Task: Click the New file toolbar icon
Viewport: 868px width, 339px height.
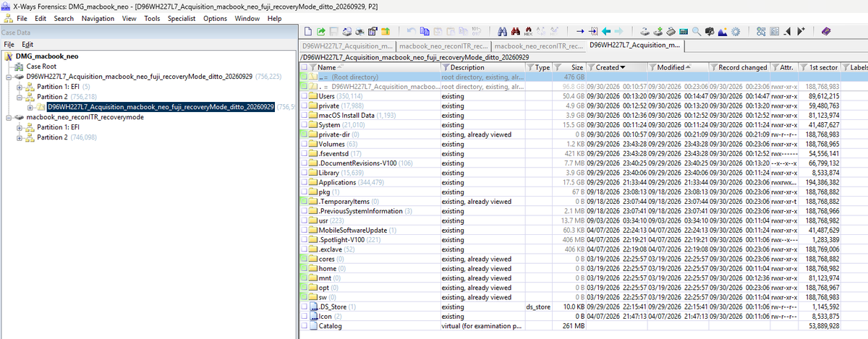Action: coord(308,31)
